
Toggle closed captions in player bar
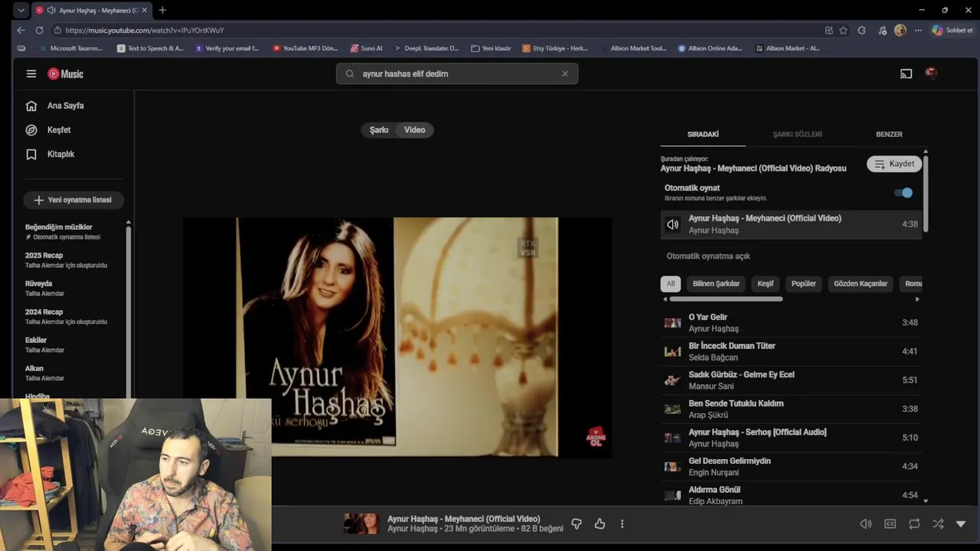(x=890, y=523)
